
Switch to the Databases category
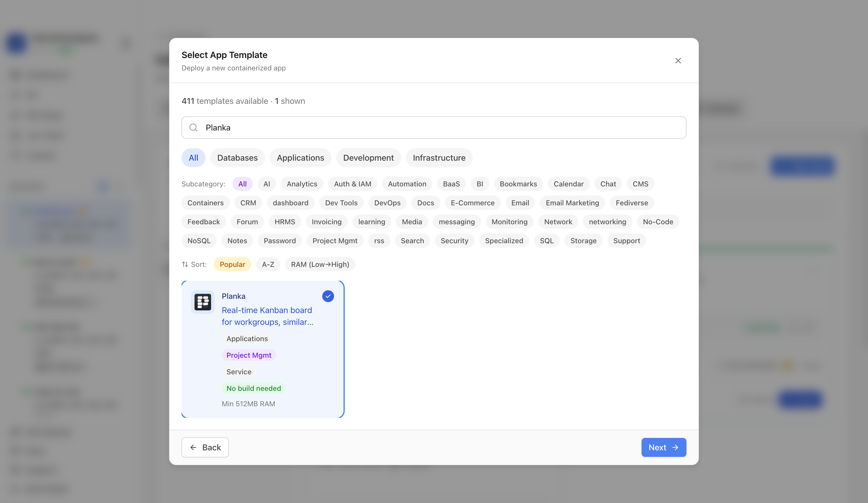click(x=237, y=158)
